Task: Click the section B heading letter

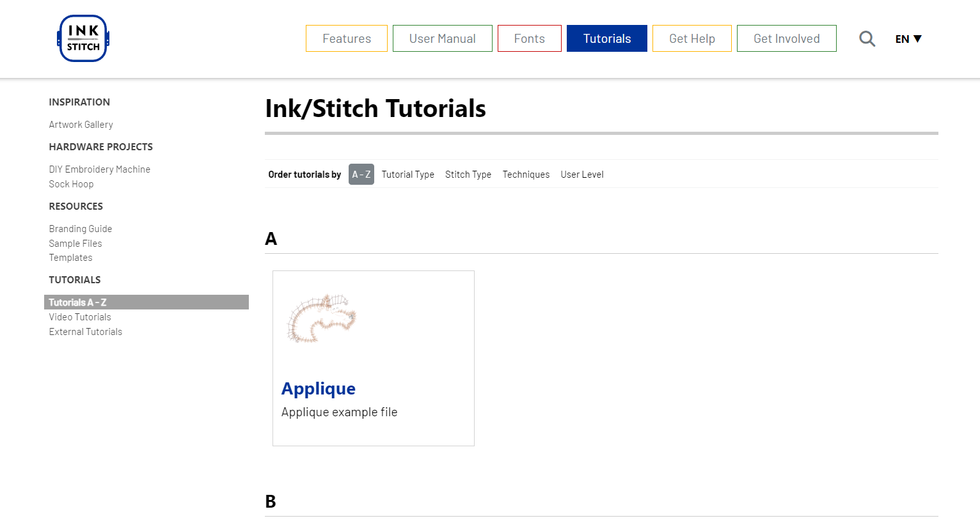Action: [x=271, y=501]
